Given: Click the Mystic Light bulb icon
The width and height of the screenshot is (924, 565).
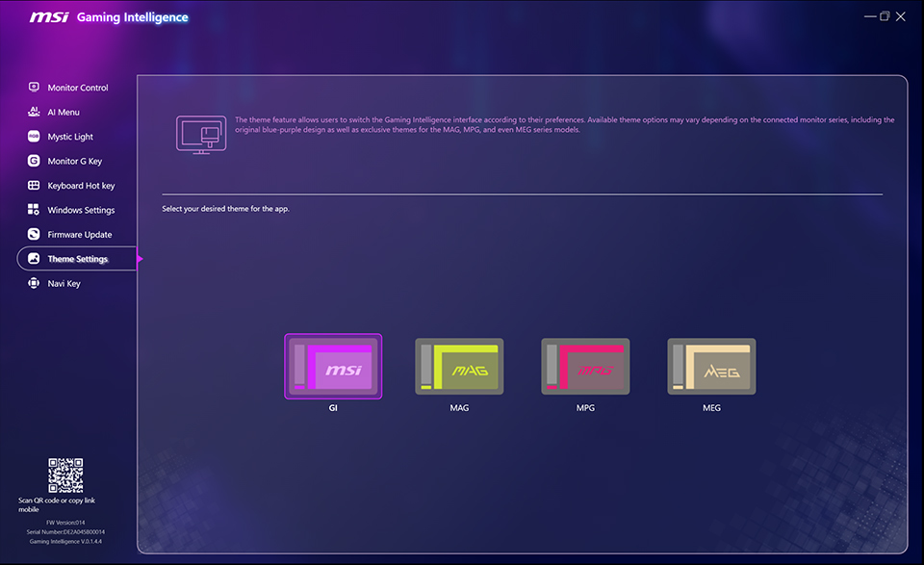Looking at the screenshot, I should click(35, 136).
